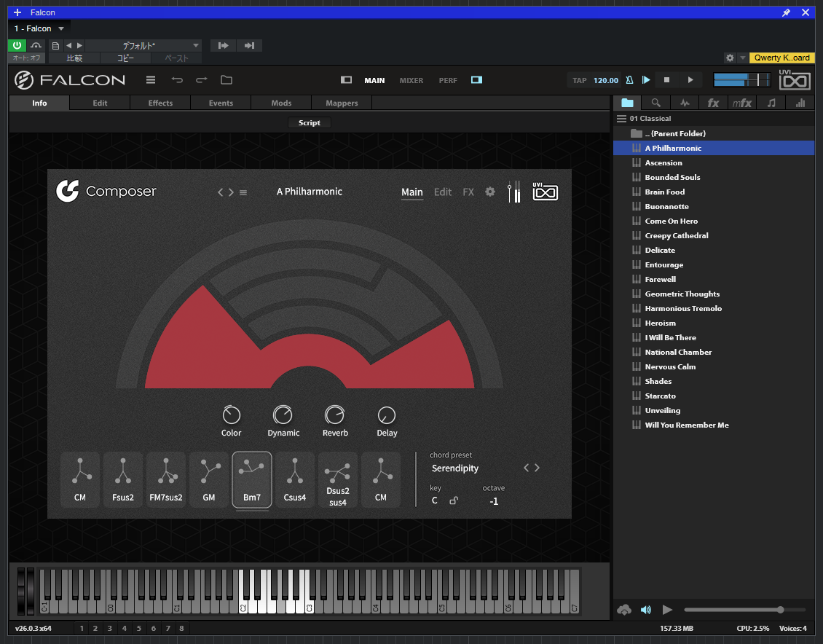The width and height of the screenshot is (823, 644).
Task: Toggle the オート:オフ automation button
Action: pos(26,58)
